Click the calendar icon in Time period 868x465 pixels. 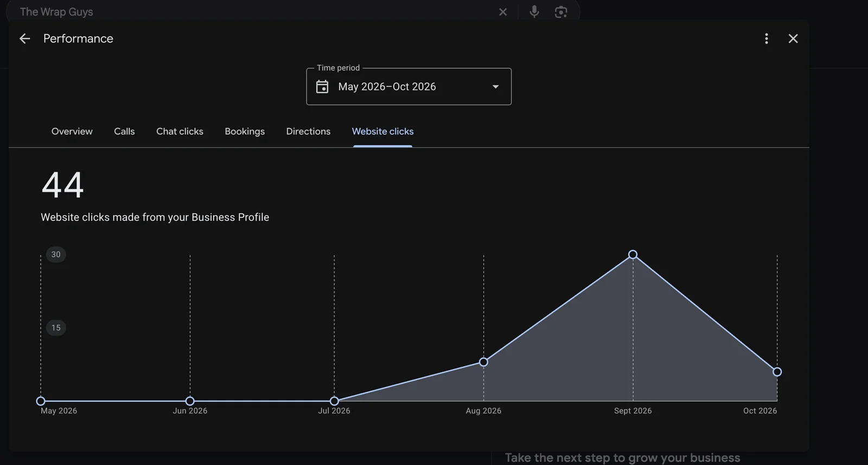tap(322, 87)
